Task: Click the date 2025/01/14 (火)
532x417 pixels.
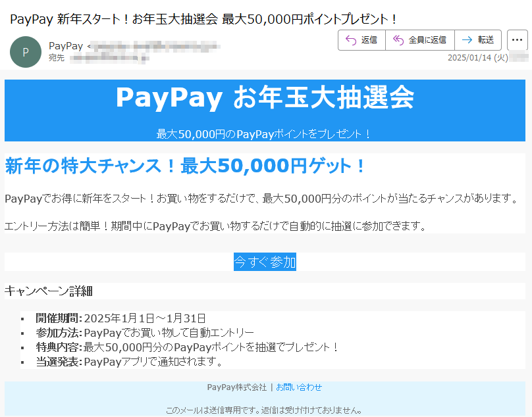Action: point(478,58)
